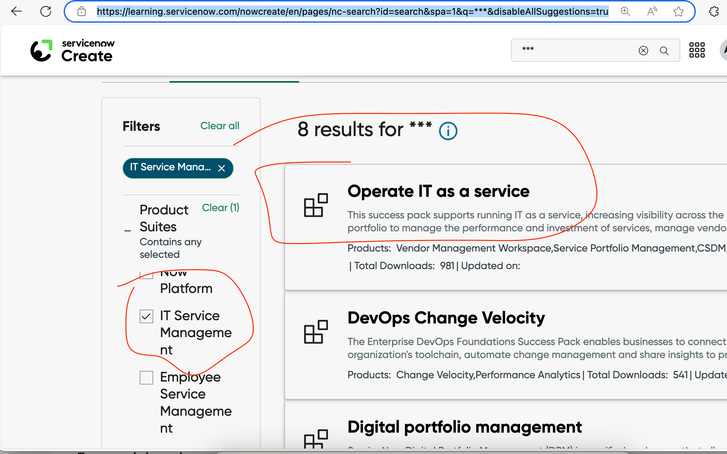This screenshot has width=727, height=454.
Task: Remove the IT Service Management filter chip
Action: [x=222, y=168]
